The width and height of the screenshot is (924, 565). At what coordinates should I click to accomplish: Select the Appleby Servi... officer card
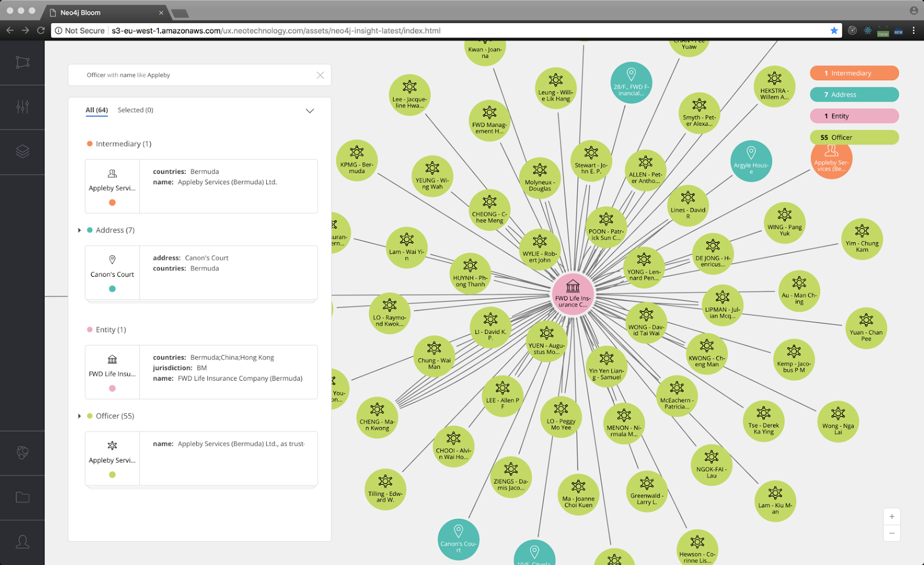(x=201, y=458)
